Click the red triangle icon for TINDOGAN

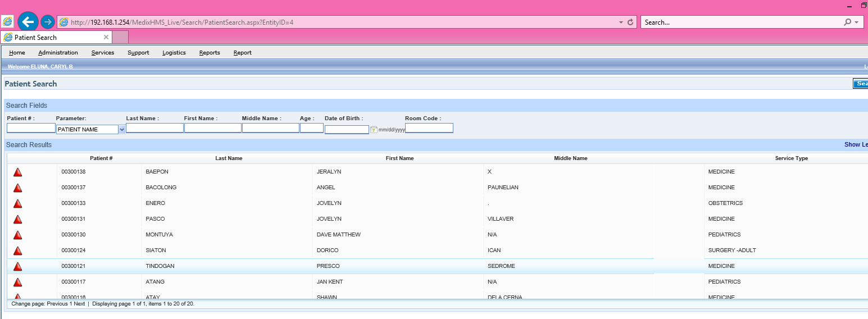click(17, 266)
